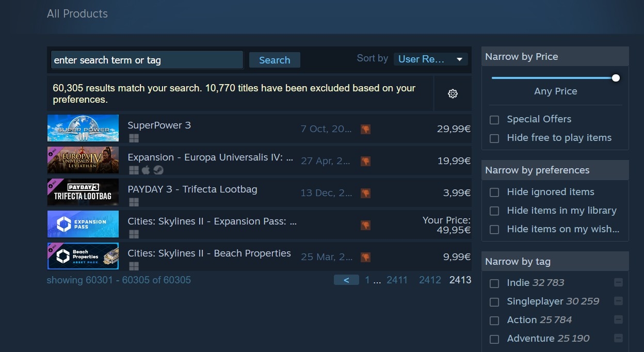Check Hide items in my library
Image resolution: width=644 pixels, height=352 pixels.
coord(494,211)
